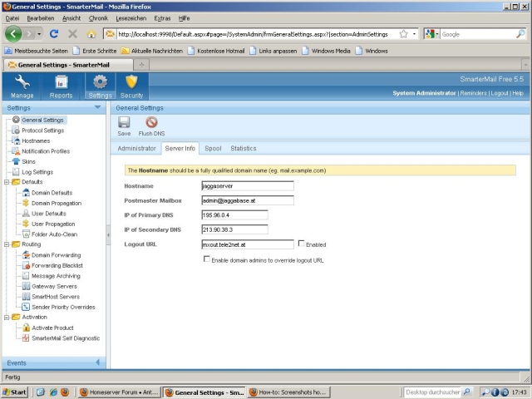
Task: Collapse the Routing tree folder
Action: click(7, 244)
